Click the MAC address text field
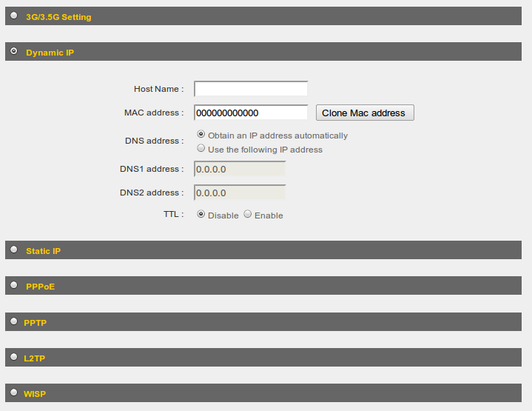Viewport: 532px width, 411px height. 251,113
